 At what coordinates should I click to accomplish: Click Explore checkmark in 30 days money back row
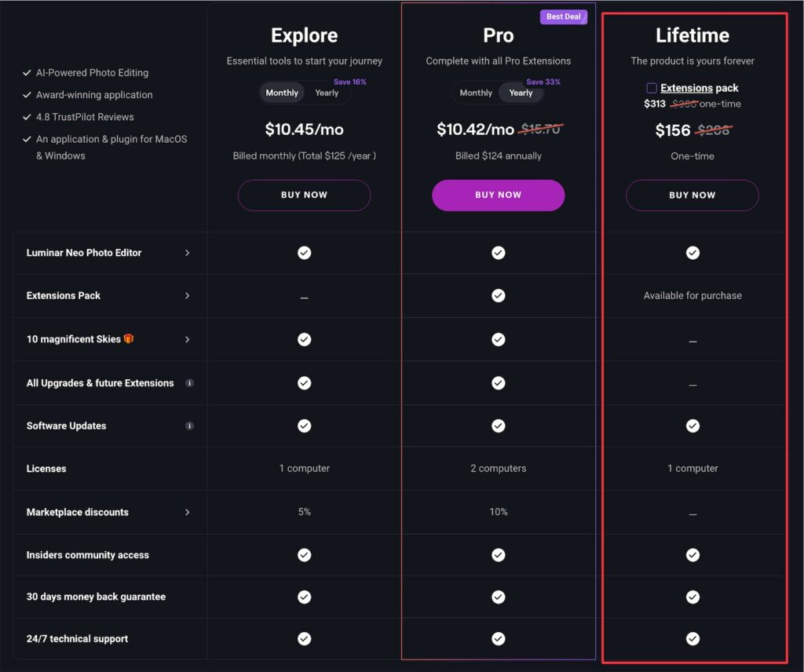[304, 597]
